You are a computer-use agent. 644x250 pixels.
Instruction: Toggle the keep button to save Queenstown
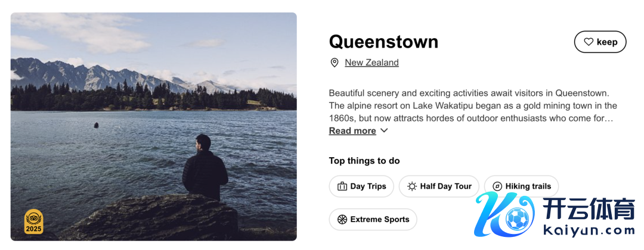pos(600,42)
